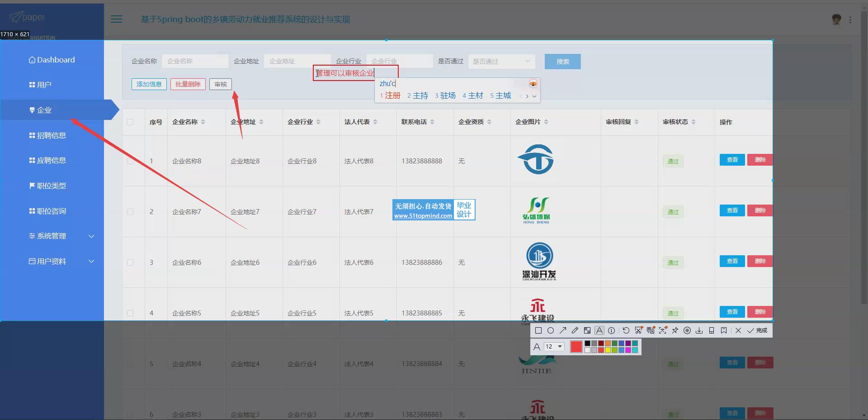
Task: Select the pencil drawing tool
Action: (575, 330)
